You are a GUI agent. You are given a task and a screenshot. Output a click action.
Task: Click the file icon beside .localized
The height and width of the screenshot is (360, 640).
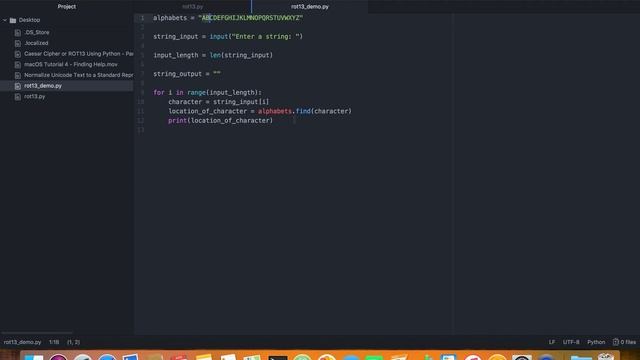(x=18, y=43)
